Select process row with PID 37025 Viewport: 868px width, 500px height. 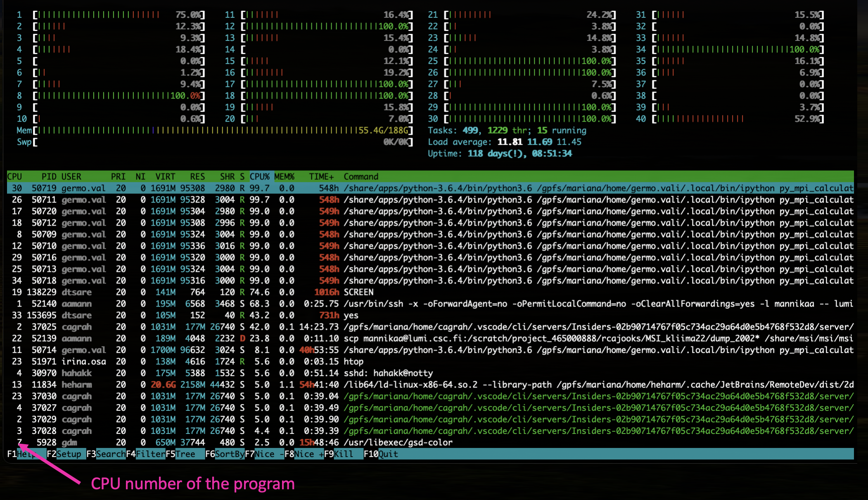(x=430, y=327)
